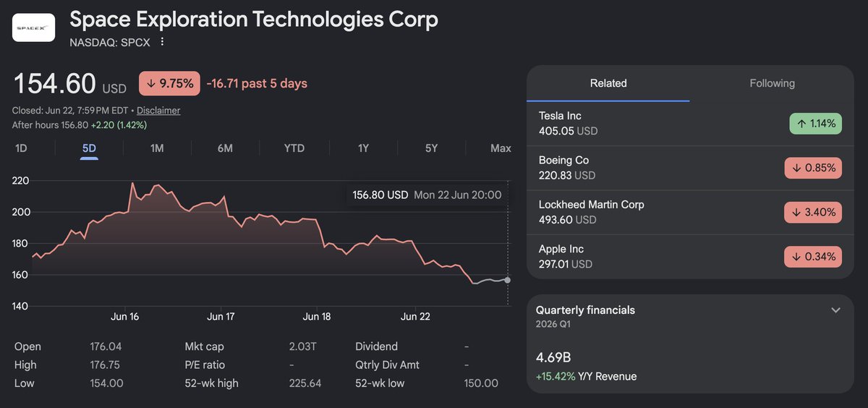Click the '-16.71 past 5 days' text
The width and height of the screenshot is (868, 408).
(257, 83)
